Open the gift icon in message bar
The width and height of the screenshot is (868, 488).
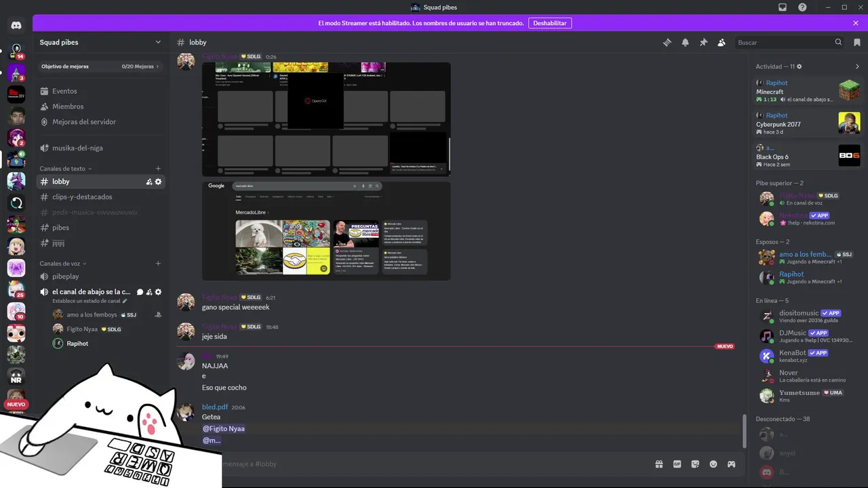click(x=658, y=464)
